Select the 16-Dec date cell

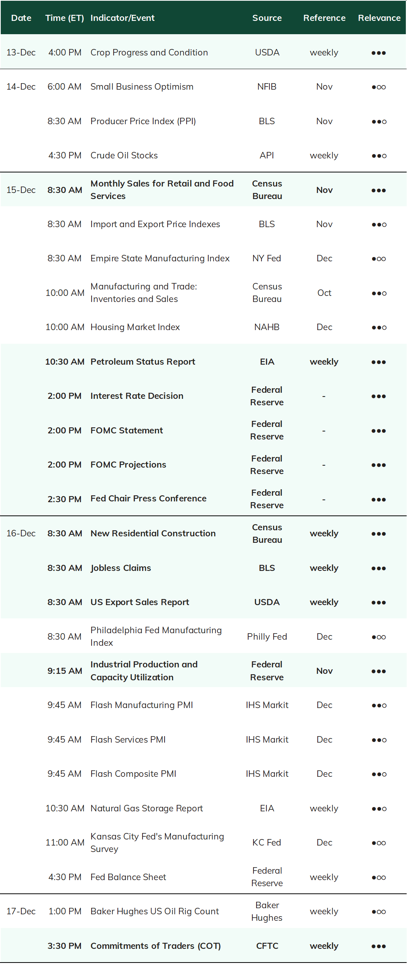point(21,533)
